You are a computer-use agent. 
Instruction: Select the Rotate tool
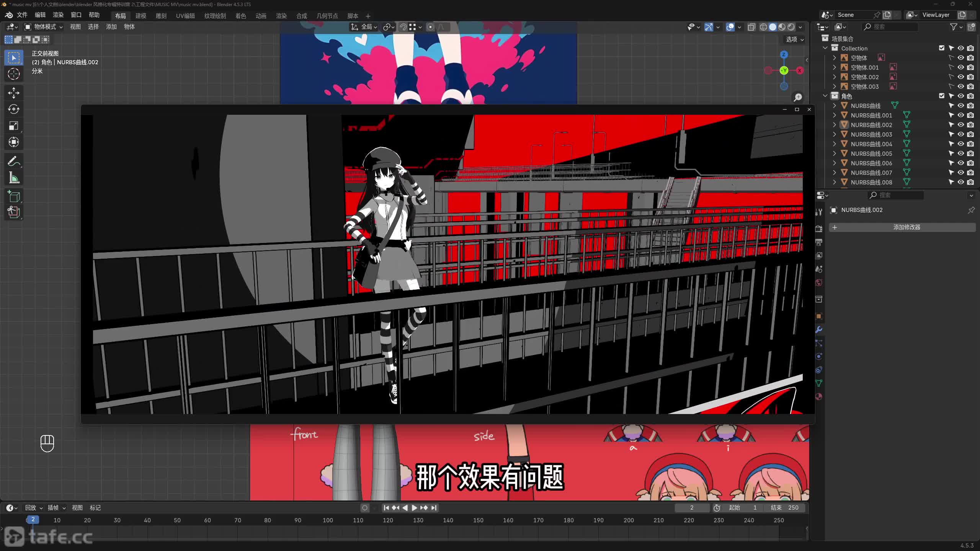pyautogui.click(x=14, y=109)
